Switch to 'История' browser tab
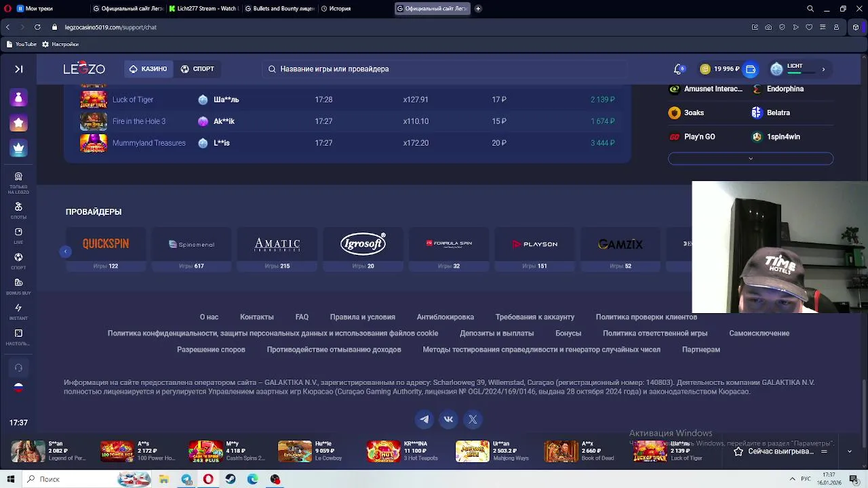Viewport: 868px width, 488px height. click(x=336, y=9)
